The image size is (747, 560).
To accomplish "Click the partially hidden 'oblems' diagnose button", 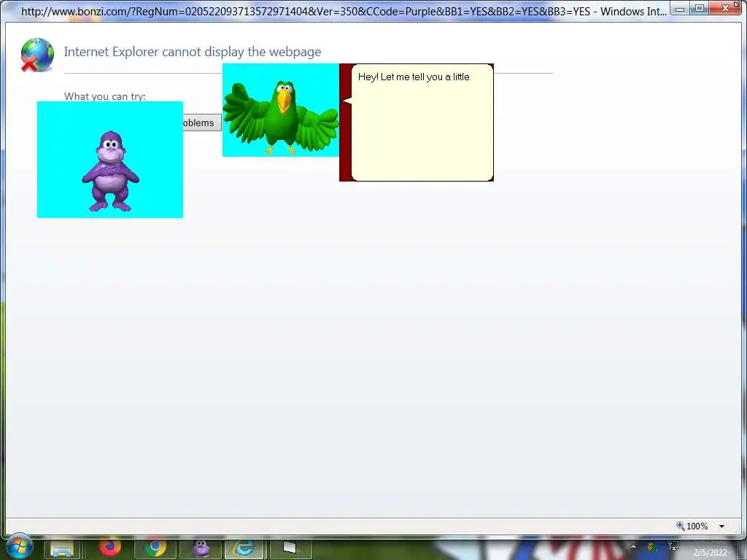I will [202, 122].
